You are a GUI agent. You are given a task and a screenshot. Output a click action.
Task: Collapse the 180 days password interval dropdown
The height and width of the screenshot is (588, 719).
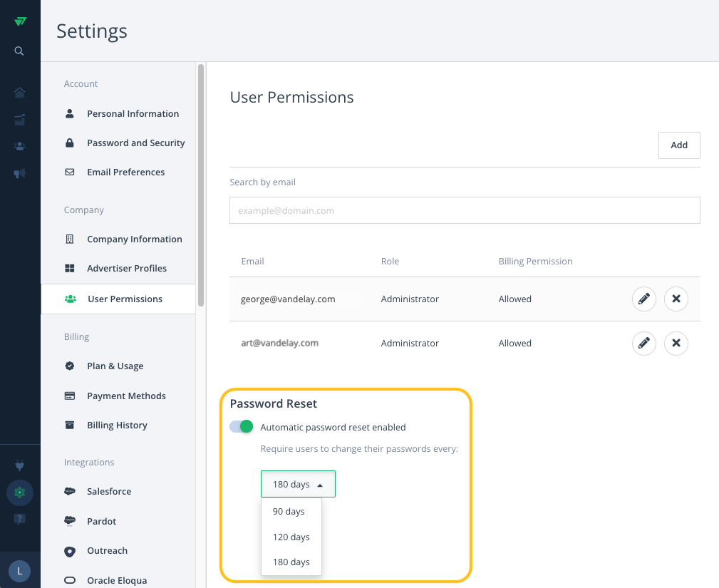[x=298, y=484]
